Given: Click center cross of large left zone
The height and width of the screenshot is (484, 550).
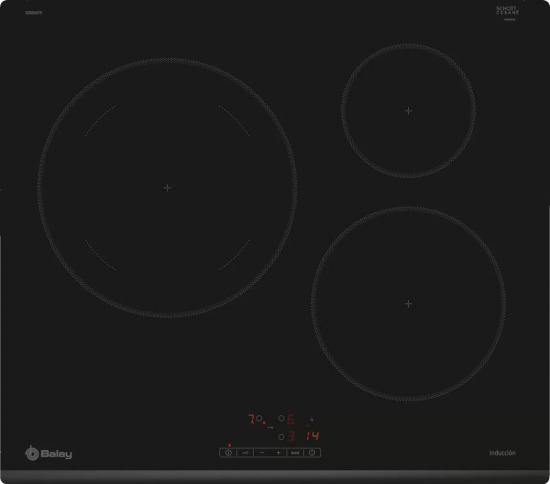Looking at the screenshot, I should pos(167,188).
